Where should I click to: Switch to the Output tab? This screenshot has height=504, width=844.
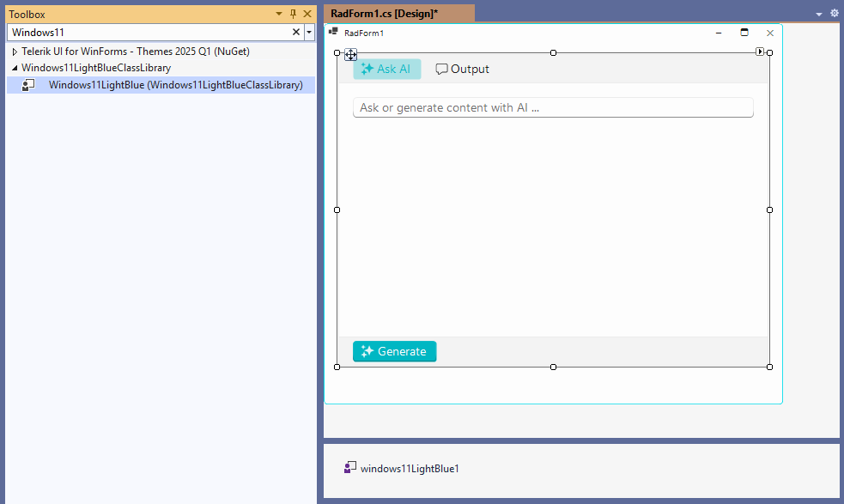pyautogui.click(x=469, y=69)
